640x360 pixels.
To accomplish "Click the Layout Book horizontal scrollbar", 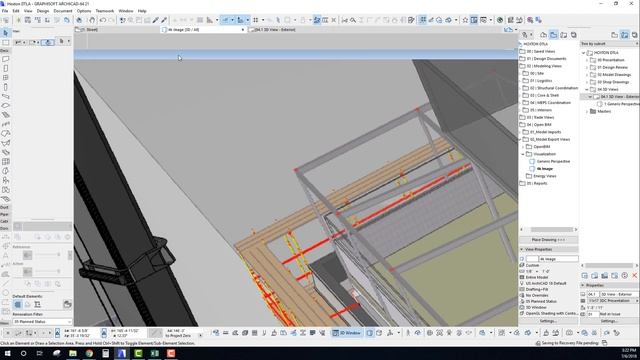I will coord(609,266).
